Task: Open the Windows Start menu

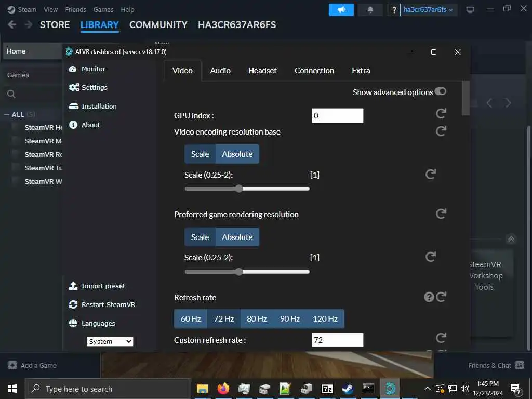Action: point(12,389)
